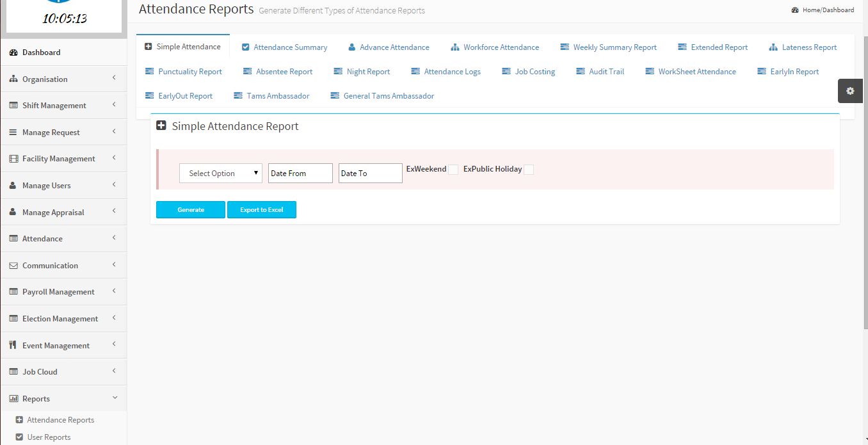Collapse the Reports section chevron

[x=115, y=398]
